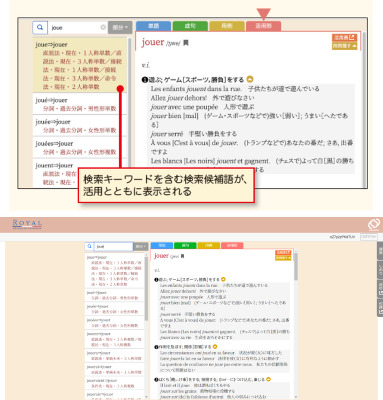This screenshot has width=383, height=400.
Task: Switch to the blue 単語 tab in enlarged view
Action: (153, 26)
